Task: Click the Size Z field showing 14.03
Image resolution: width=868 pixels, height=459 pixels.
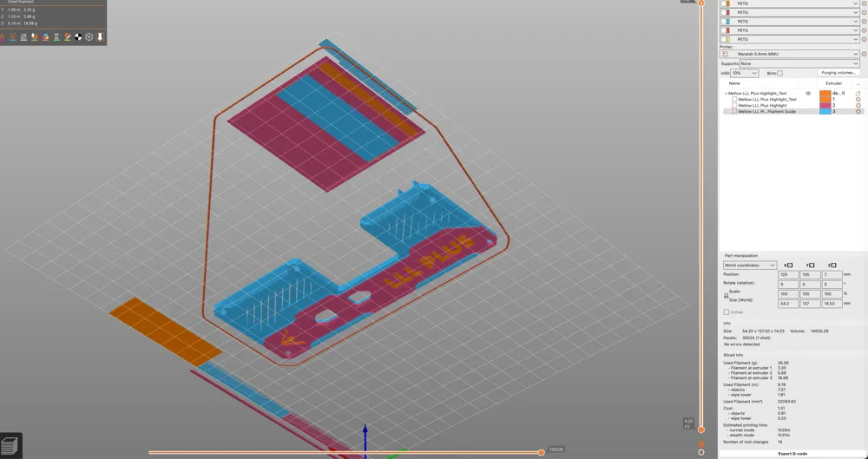Action: pos(832,304)
